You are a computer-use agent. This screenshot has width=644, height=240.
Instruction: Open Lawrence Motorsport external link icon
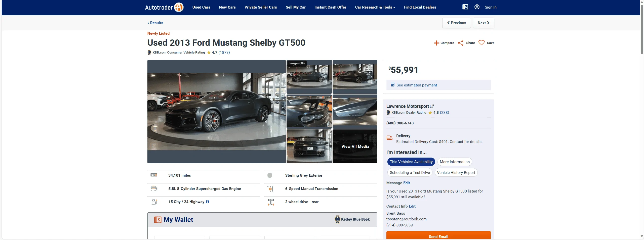coord(432,106)
